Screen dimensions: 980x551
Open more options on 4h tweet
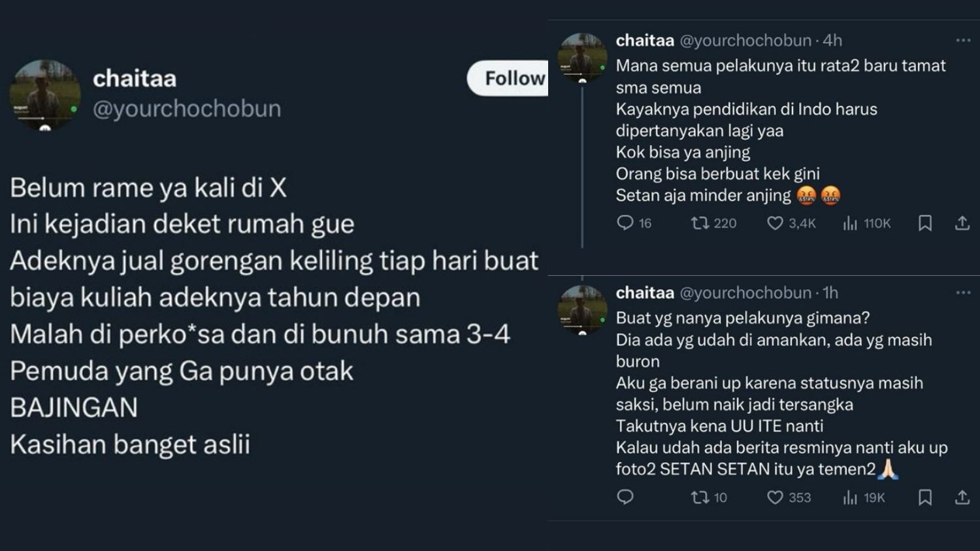coord(963,41)
